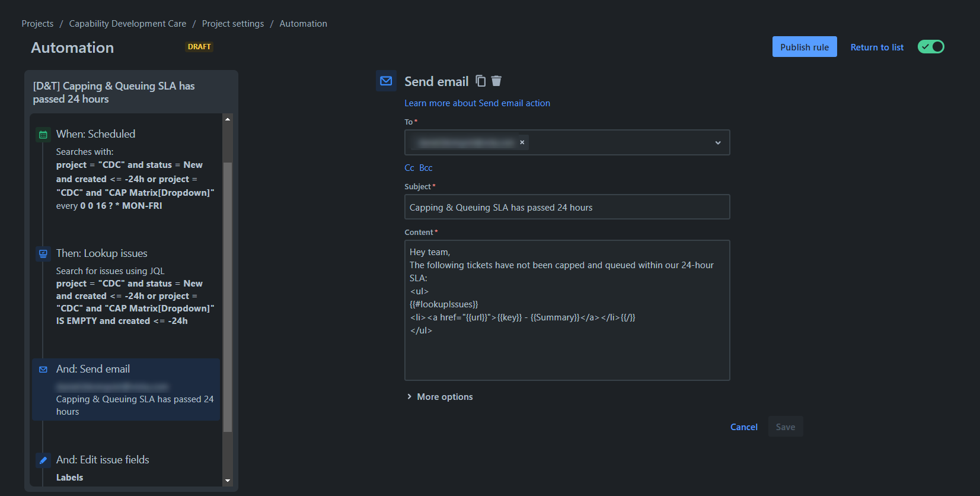Toggle the rule enabled switch off
This screenshot has height=496, width=980.
click(931, 47)
